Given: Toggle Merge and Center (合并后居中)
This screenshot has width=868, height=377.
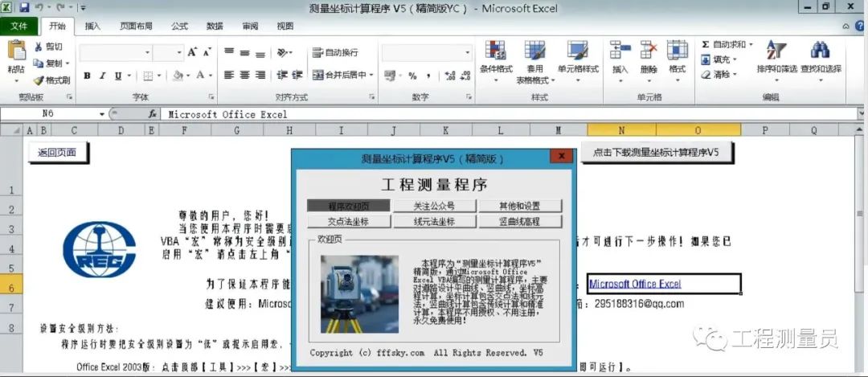Looking at the screenshot, I should pyautogui.click(x=339, y=75).
